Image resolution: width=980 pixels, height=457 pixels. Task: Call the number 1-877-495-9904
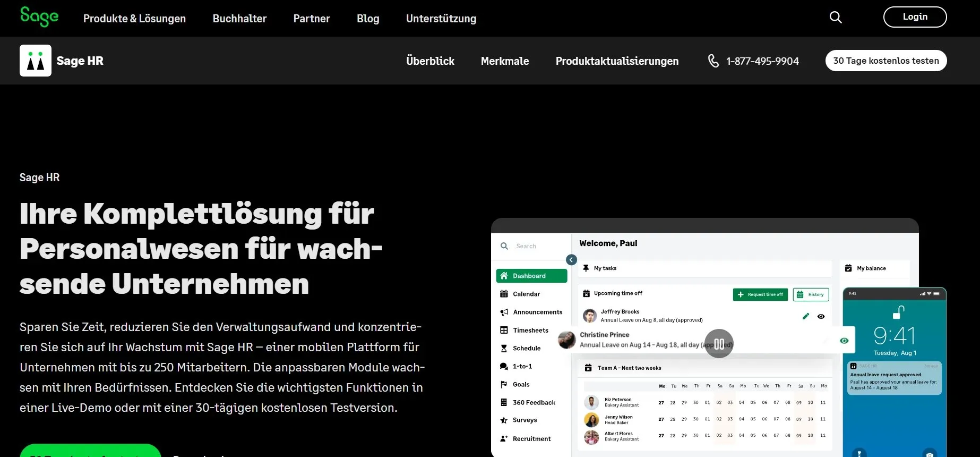coord(762,61)
